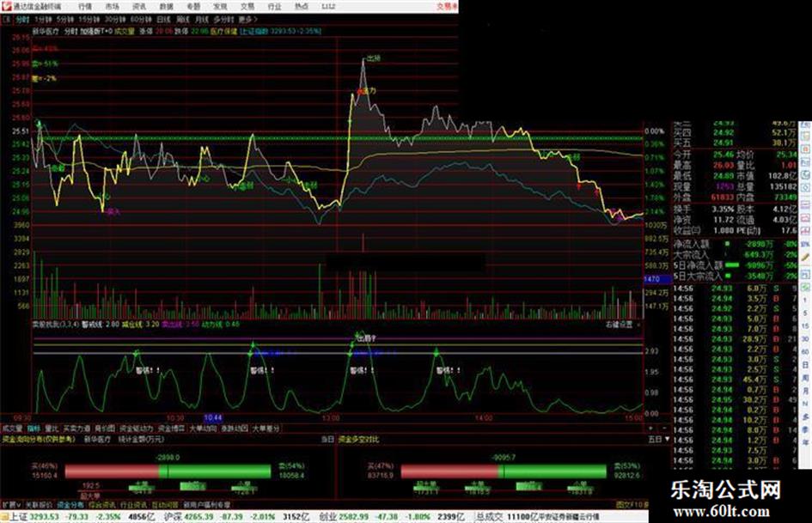
Task: Select the 月 monthly shortcut in right sidebar
Action: (805, 391)
